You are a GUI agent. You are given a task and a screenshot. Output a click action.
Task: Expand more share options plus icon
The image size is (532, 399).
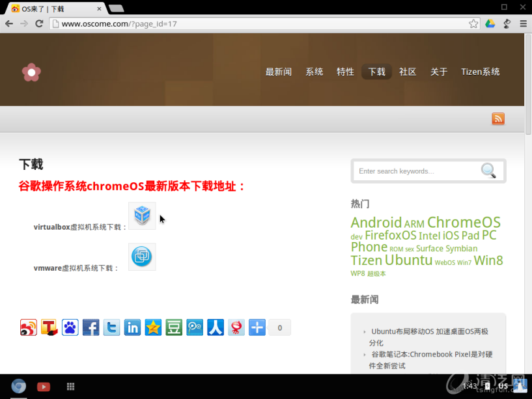(257, 327)
